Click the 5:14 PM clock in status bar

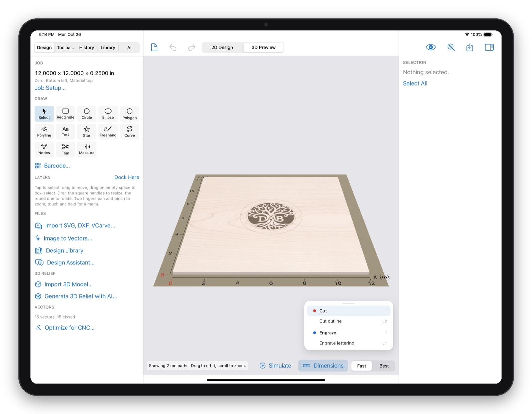(x=47, y=35)
